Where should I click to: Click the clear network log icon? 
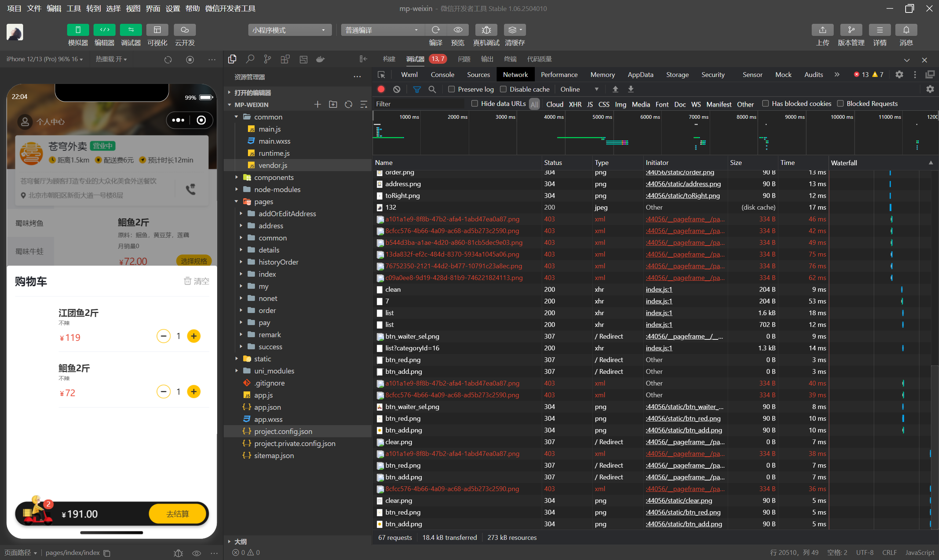(x=397, y=89)
